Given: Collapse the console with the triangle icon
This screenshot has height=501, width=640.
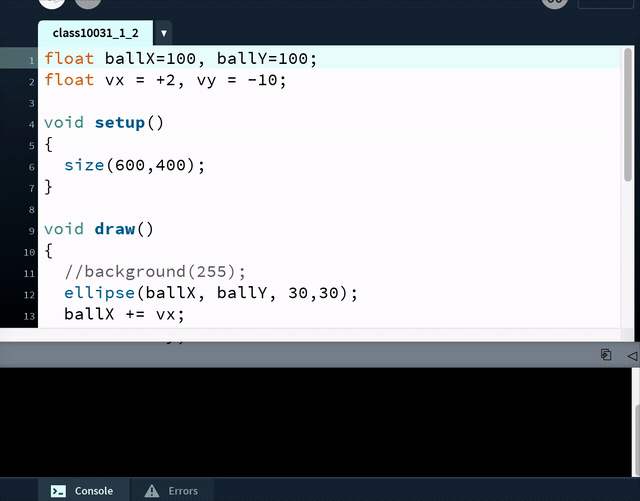Looking at the screenshot, I should (632, 356).
